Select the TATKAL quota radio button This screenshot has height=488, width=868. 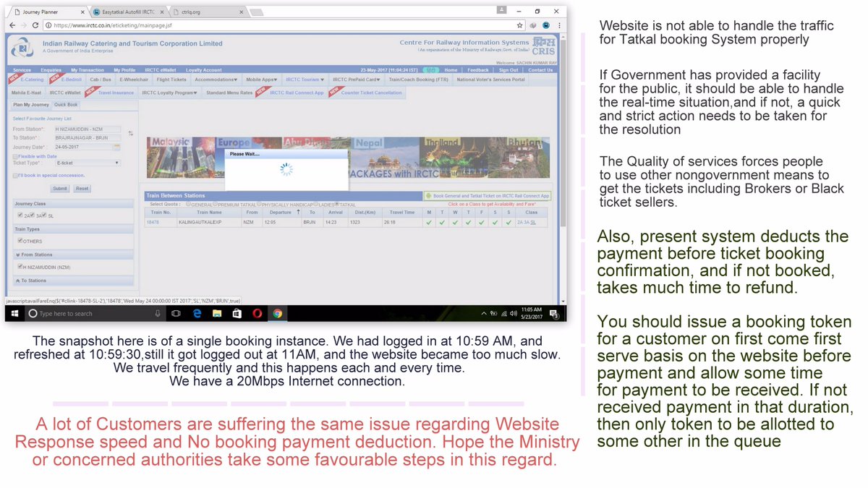pyautogui.click(x=336, y=205)
